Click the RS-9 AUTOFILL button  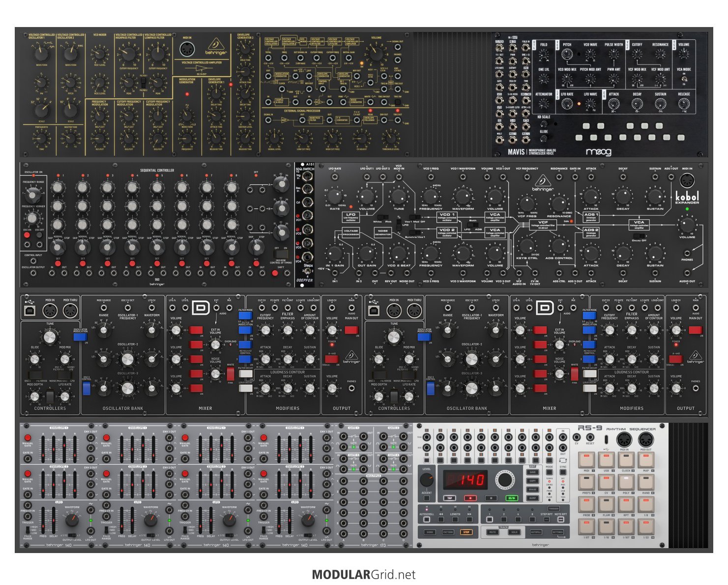[536, 532]
